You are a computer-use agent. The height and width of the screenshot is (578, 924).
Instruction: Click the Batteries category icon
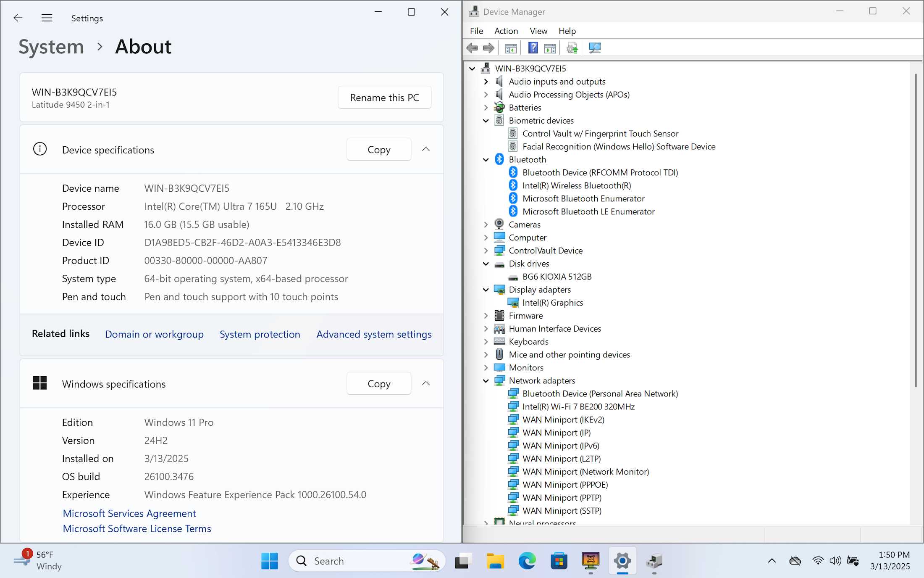[x=499, y=107]
